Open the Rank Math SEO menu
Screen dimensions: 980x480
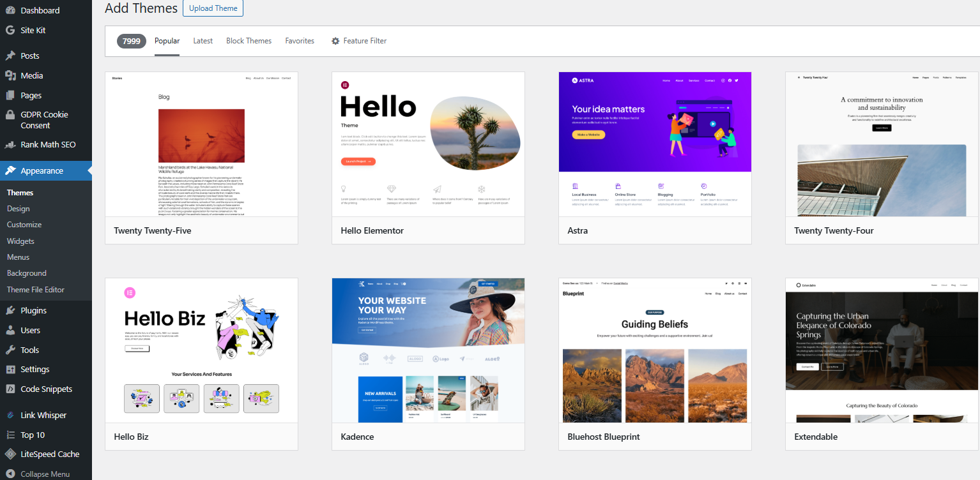click(48, 144)
